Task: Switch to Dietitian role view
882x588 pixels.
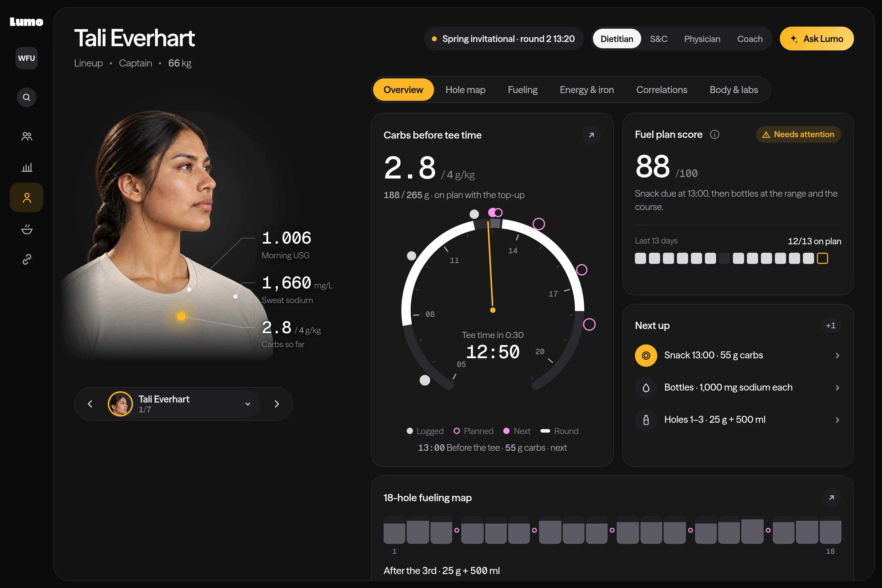Action: click(616, 39)
